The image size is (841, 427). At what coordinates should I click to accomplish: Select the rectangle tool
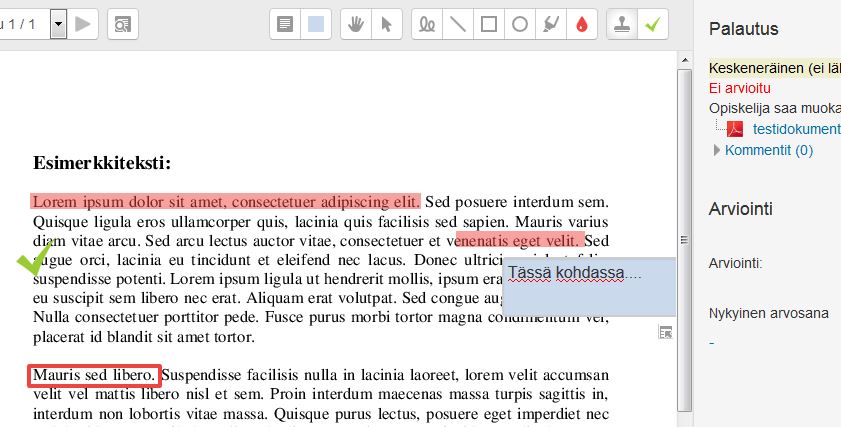[489, 24]
